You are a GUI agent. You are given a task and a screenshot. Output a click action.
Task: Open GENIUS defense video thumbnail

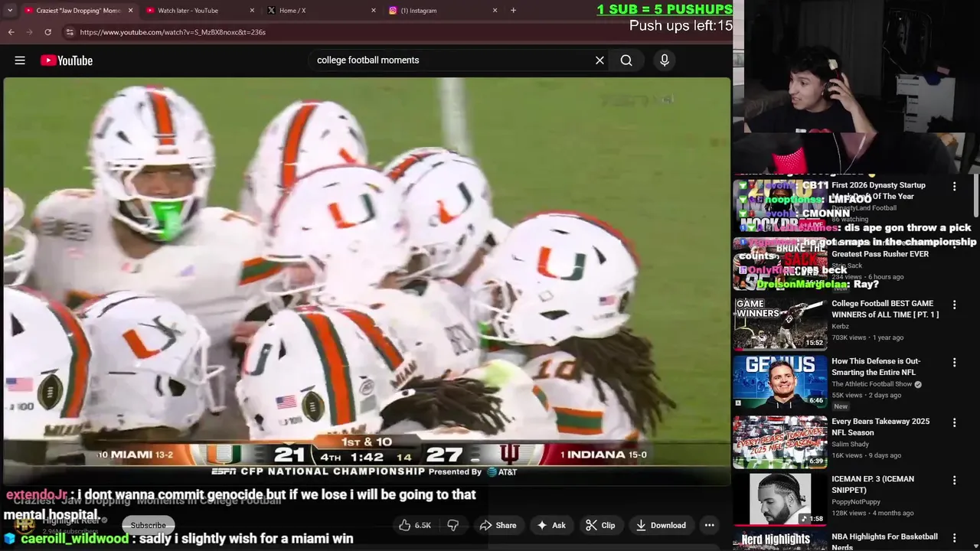(780, 382)
